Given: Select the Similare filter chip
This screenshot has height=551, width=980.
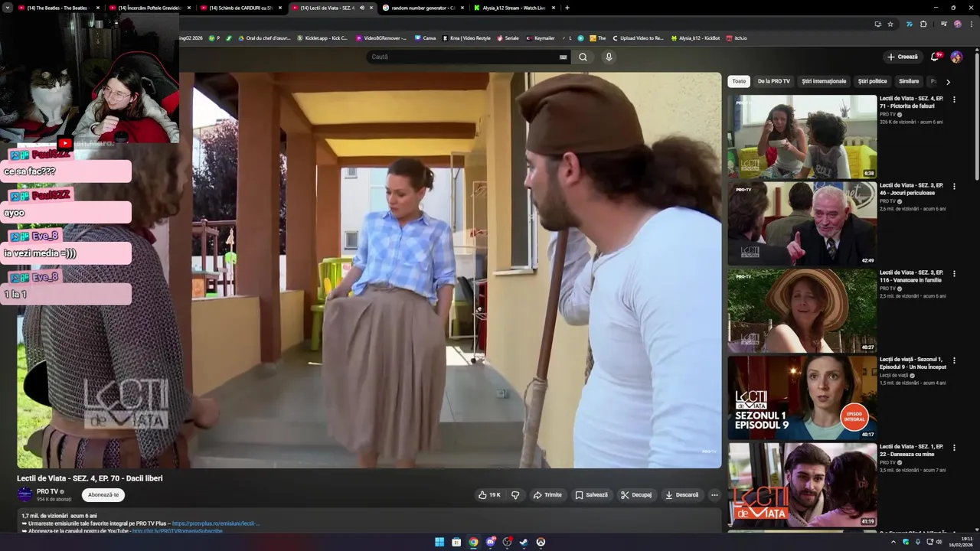Looking at the screenshot, I should 909,81.
